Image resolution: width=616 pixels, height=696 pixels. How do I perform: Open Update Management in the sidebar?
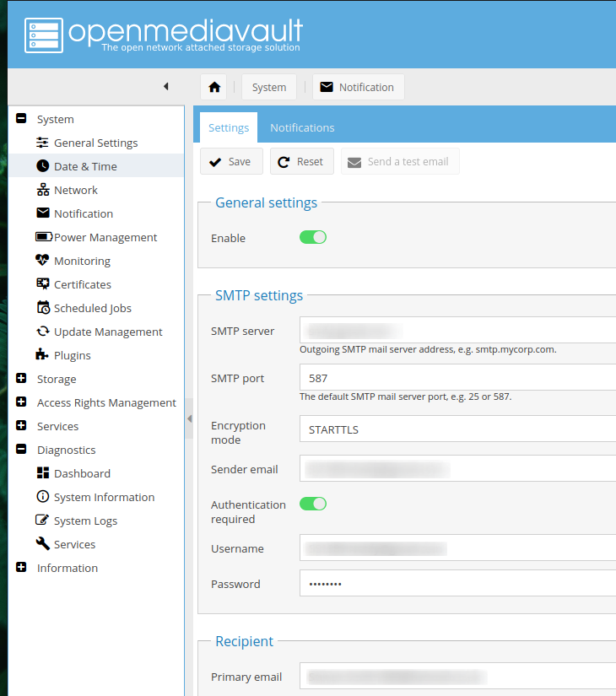(96, 332)
